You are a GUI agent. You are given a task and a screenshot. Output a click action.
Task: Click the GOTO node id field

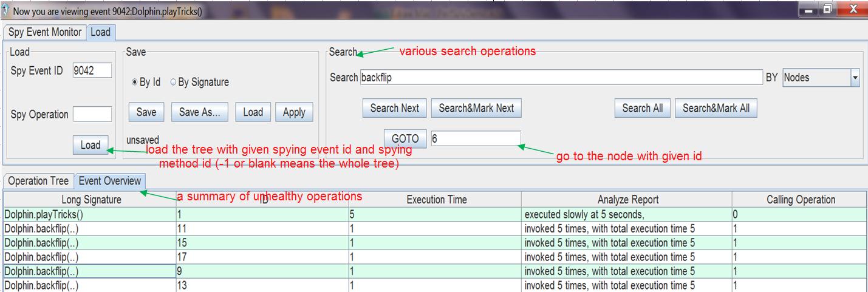(476, 138)
